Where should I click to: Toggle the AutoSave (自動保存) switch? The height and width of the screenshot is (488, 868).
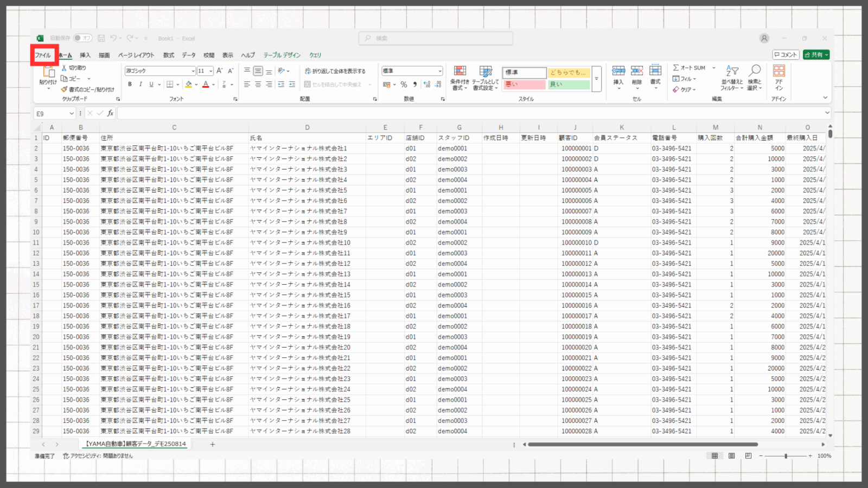click(x=83, y=38)
